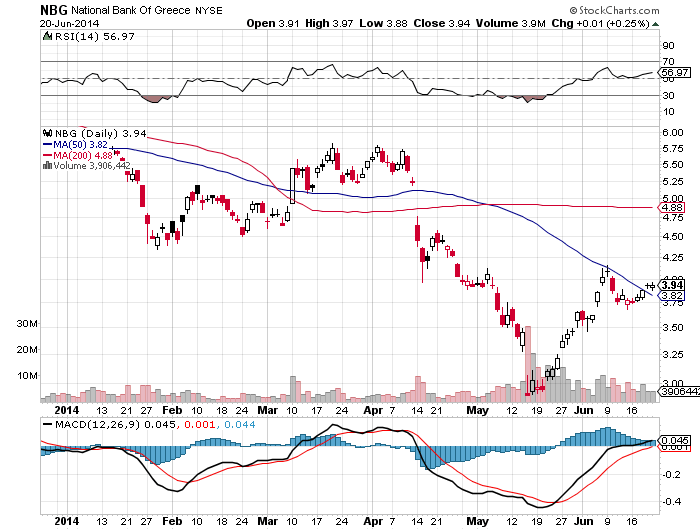Click the black MACD line marker in the legend
Image resolution: width=700 pixels, height=530 pixels.
(x=47, y=424)
